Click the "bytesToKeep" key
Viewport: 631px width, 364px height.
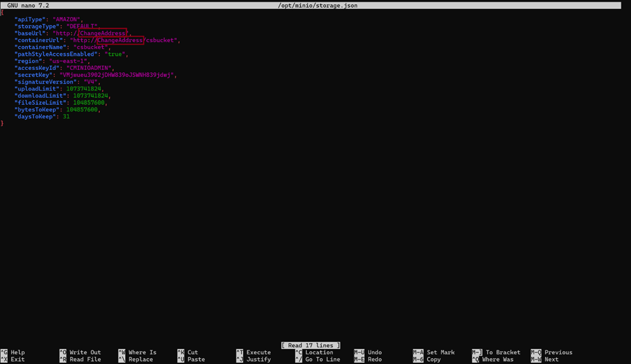[37, 109]
